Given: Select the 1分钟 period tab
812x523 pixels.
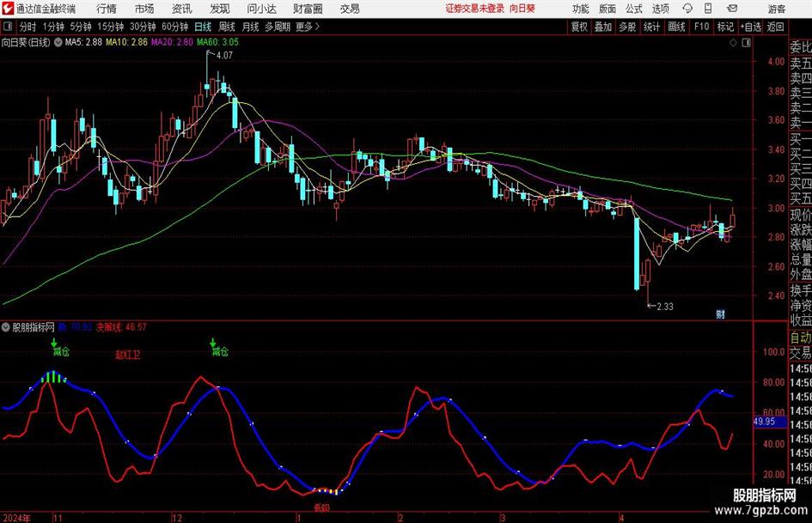Looking at the screenshot, I should (53, 27).
